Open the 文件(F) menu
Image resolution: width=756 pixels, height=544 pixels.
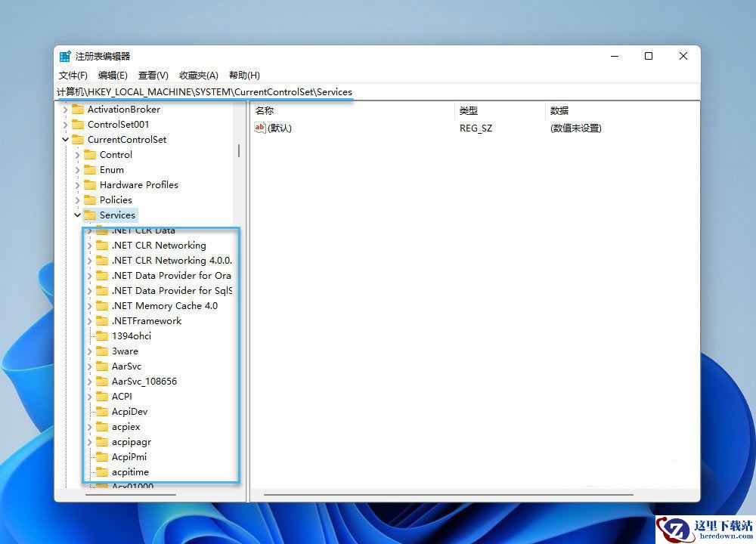[73, 75]
